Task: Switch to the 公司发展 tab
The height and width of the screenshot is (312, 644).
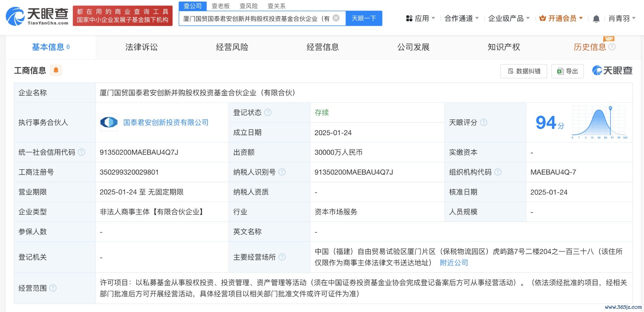Action: point(413,47)
